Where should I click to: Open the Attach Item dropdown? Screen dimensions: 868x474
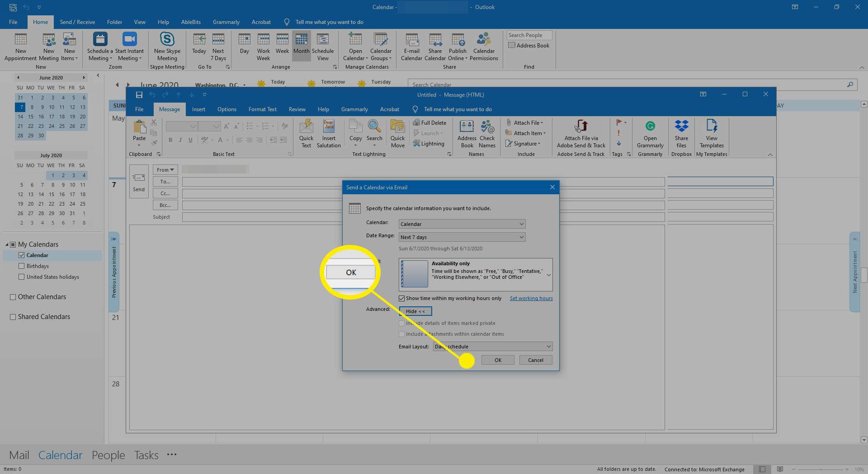[526, 133]
